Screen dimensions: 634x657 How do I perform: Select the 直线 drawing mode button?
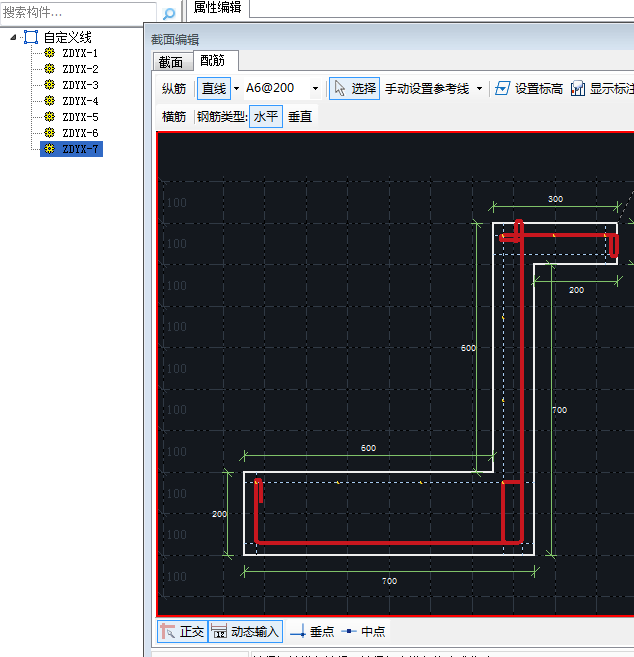pos(214,88)
